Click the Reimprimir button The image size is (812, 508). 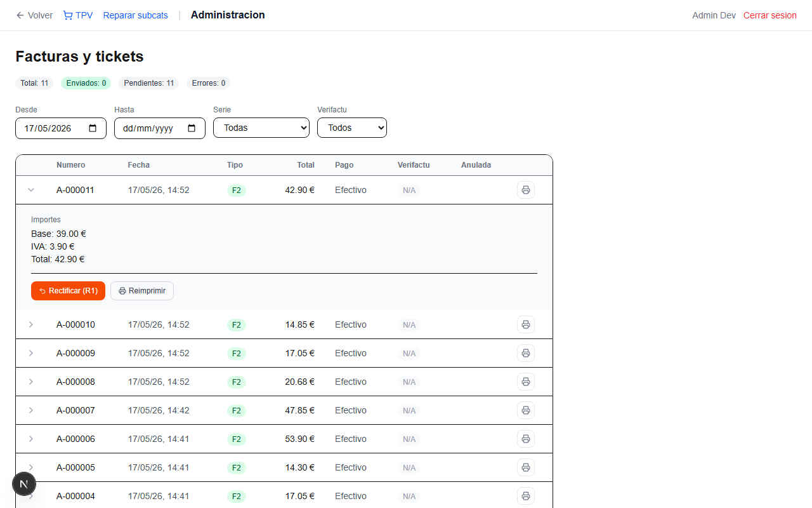pos(142,291)
